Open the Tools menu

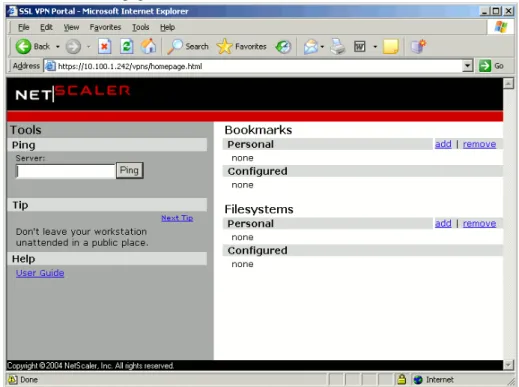141,27
